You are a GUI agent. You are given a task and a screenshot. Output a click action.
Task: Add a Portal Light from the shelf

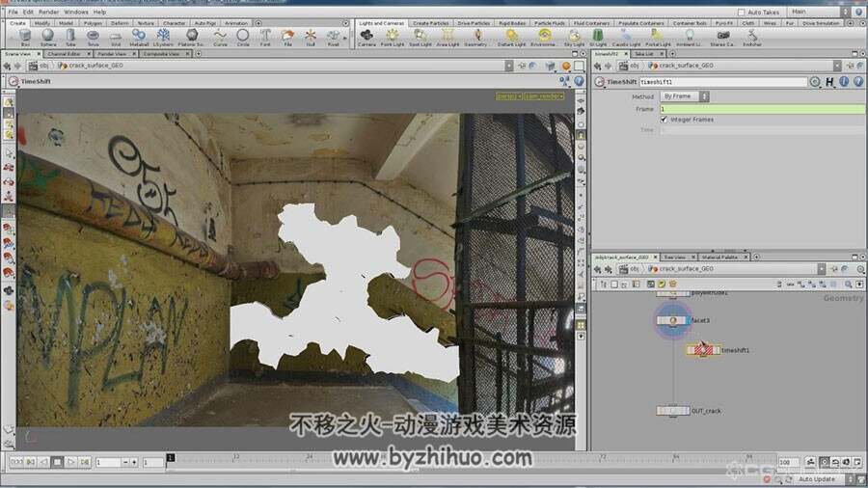(x=658, y=38)
